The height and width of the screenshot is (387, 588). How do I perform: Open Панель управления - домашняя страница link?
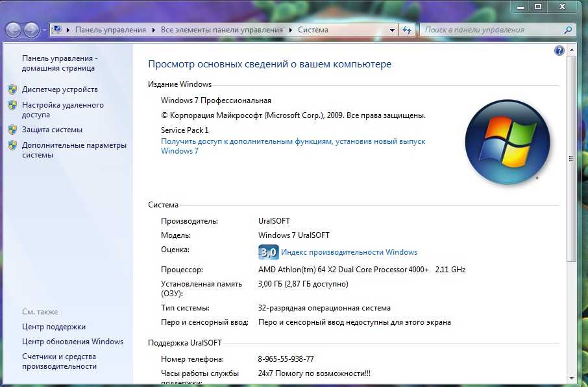pyautogui.click(x=60, y=64)
